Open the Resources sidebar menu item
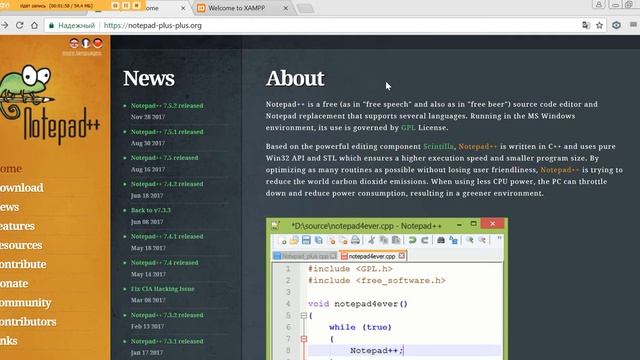The height and width of the screenshot is (360, 640). (x=21, y=245)
